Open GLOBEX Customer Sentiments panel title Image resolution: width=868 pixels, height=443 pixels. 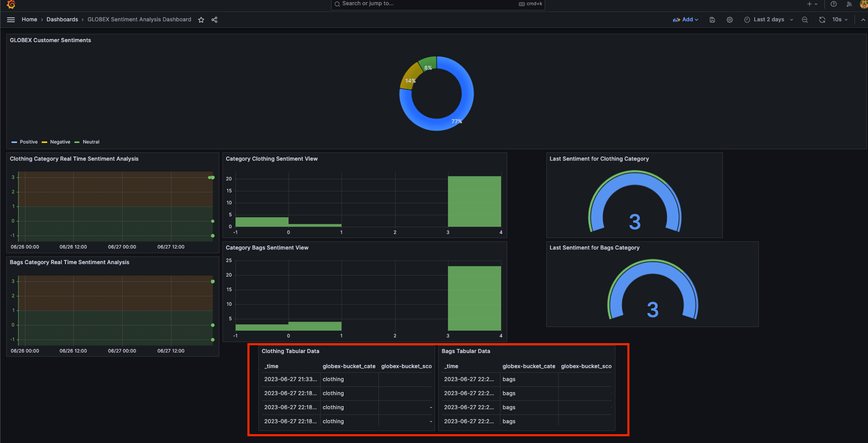(x=50, y=41)
